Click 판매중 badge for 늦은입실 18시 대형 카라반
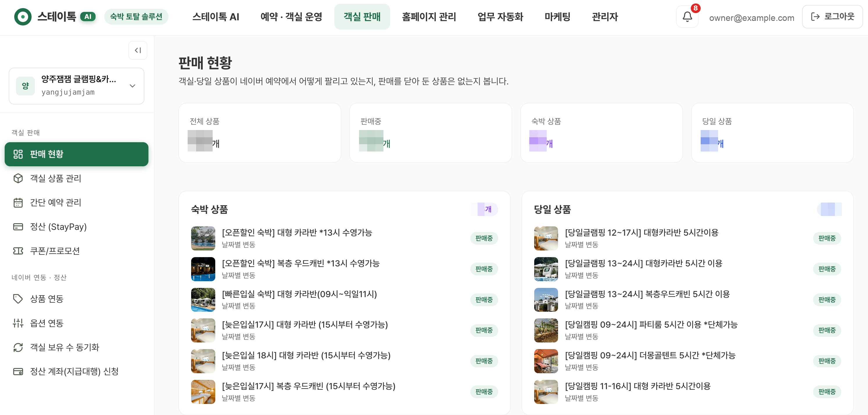 pyautogui.click(x=484, y=361)
